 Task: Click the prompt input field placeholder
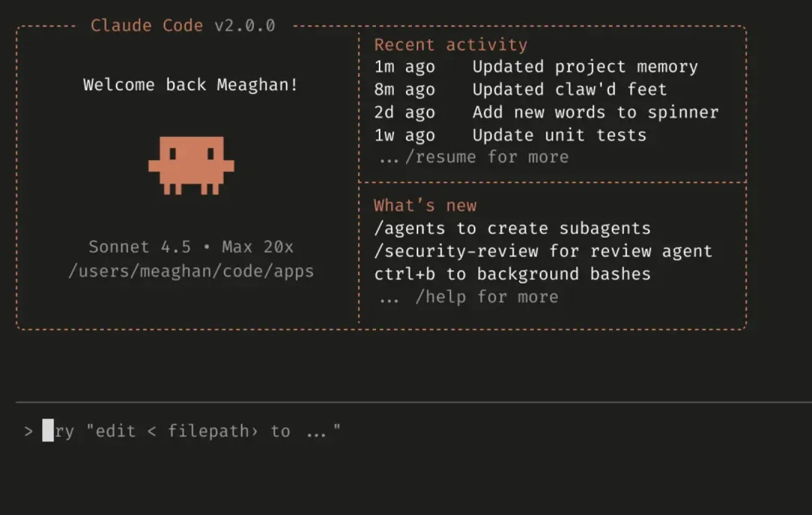(192, 431)
